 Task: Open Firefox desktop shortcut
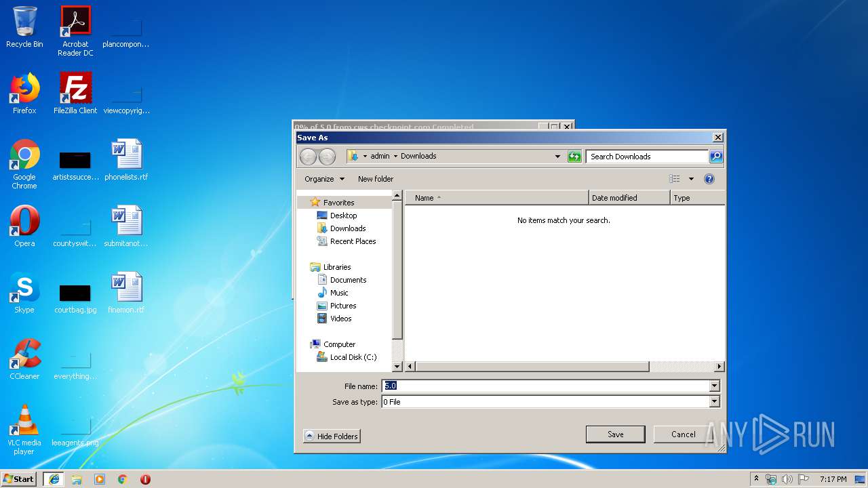(24, 94)
